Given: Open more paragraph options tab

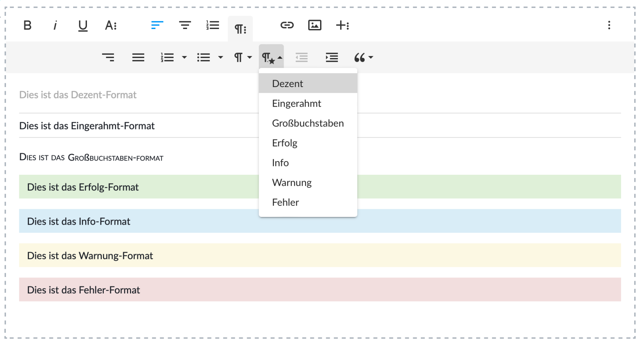Looking at the screenshot, I should coord(240,29).
